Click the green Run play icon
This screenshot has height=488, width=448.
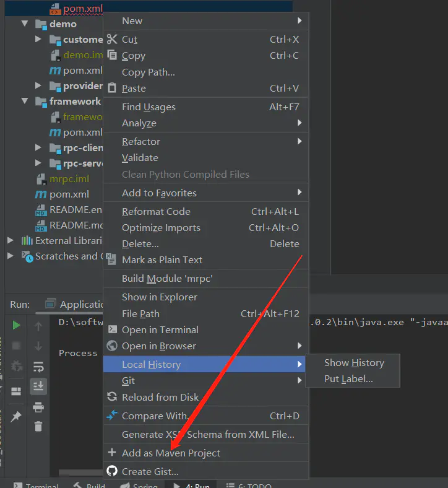pyautogui.click(x=16, y=325)
